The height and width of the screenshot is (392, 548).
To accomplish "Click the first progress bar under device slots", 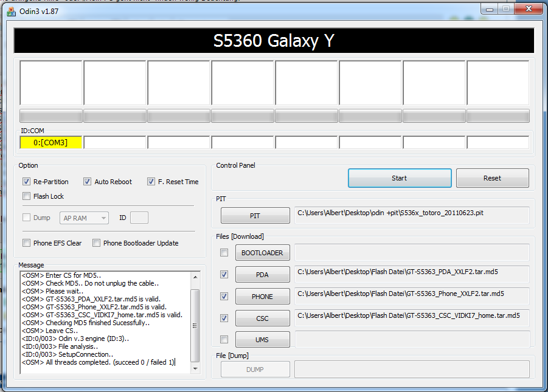I will coord(51,116).
